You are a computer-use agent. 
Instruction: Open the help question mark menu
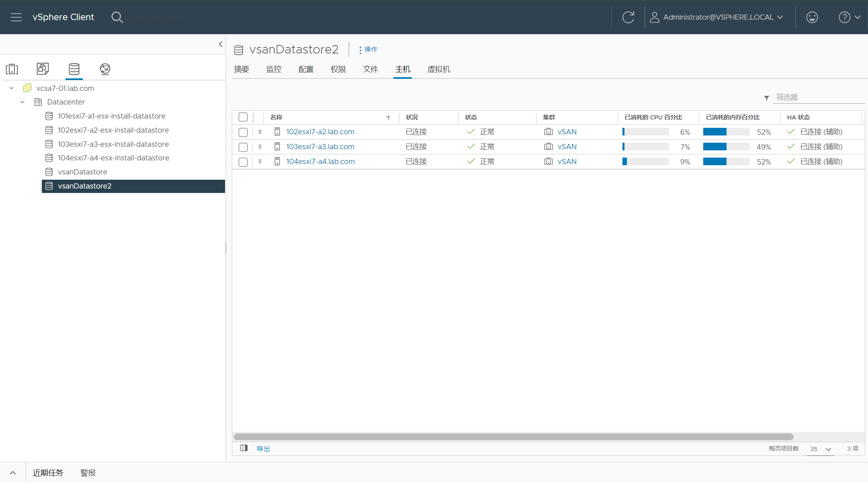[849, 17]
